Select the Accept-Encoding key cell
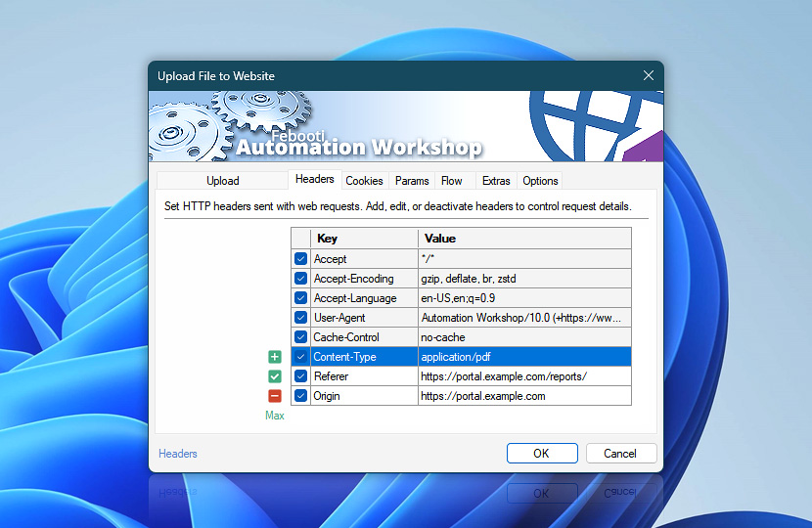 (x=364, y=279)
